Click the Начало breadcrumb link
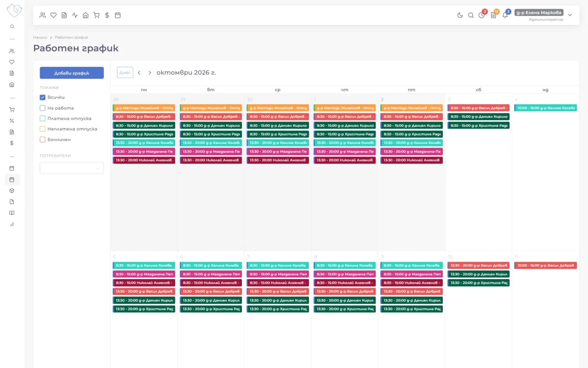588x368 pixels. click(x=40, y=38)
